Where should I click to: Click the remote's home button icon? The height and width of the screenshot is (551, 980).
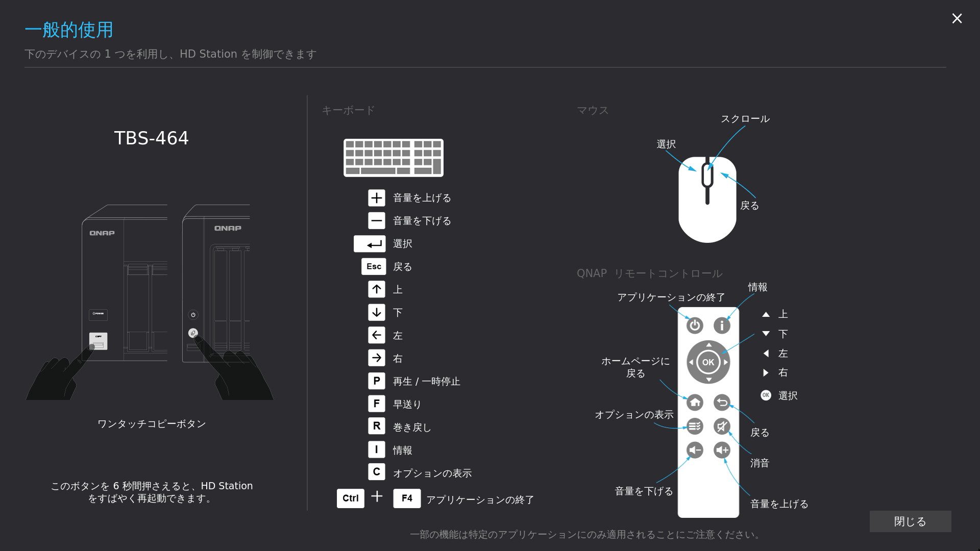pos(695,403)
